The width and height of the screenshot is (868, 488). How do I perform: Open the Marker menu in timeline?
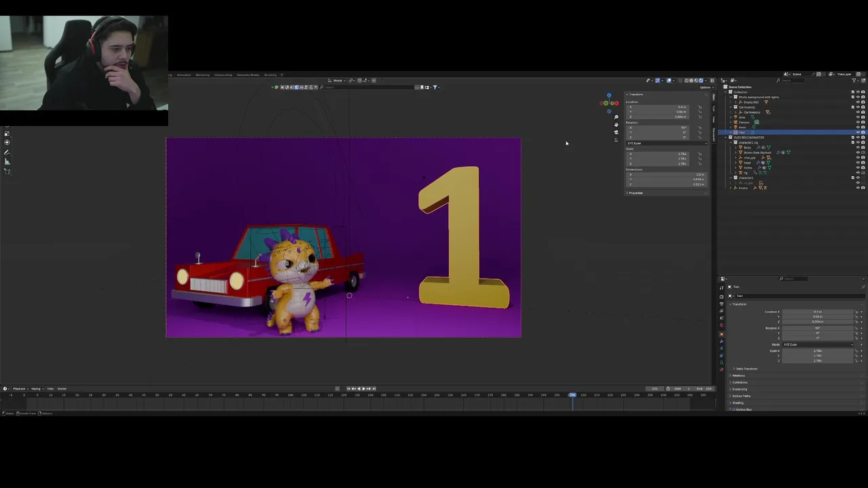[62, 388]
